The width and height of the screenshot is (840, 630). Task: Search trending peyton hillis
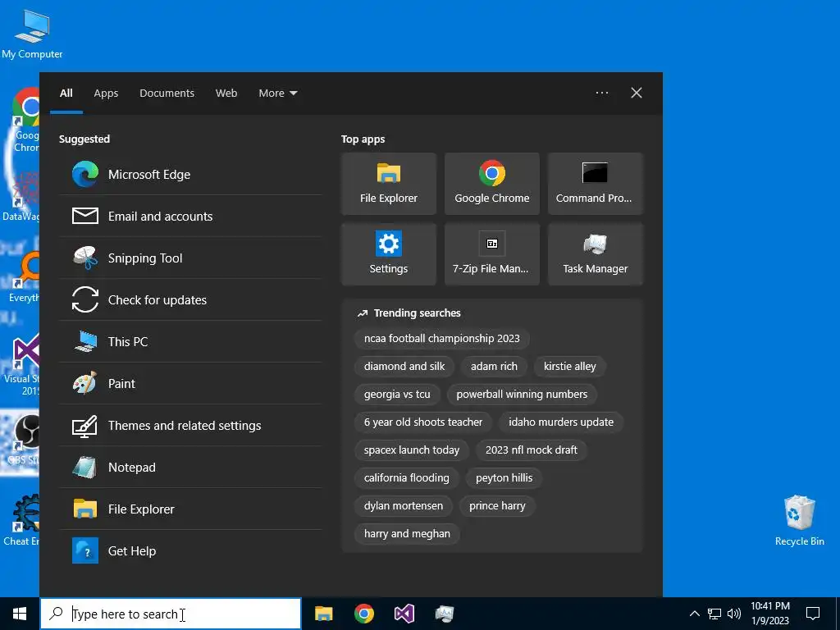tap(504, 478)
